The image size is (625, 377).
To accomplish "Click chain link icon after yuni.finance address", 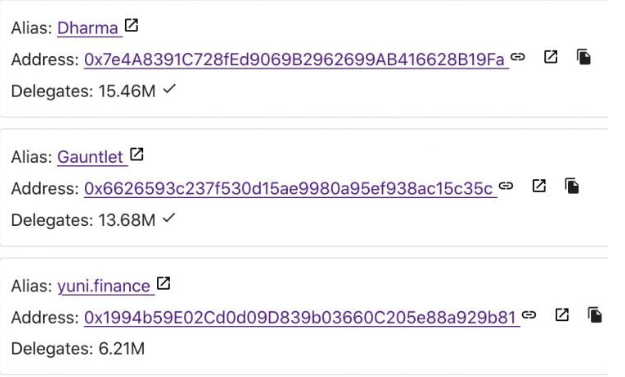I will point(529,315).
